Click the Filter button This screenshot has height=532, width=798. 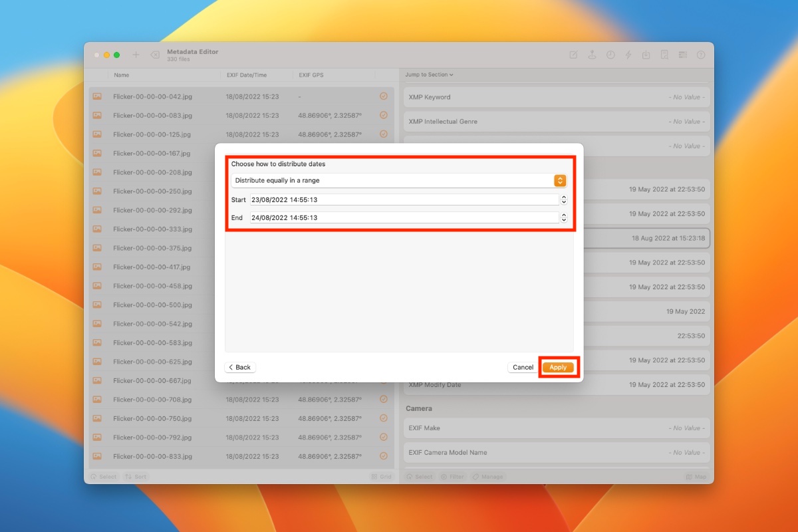click(x=452, y=477)
